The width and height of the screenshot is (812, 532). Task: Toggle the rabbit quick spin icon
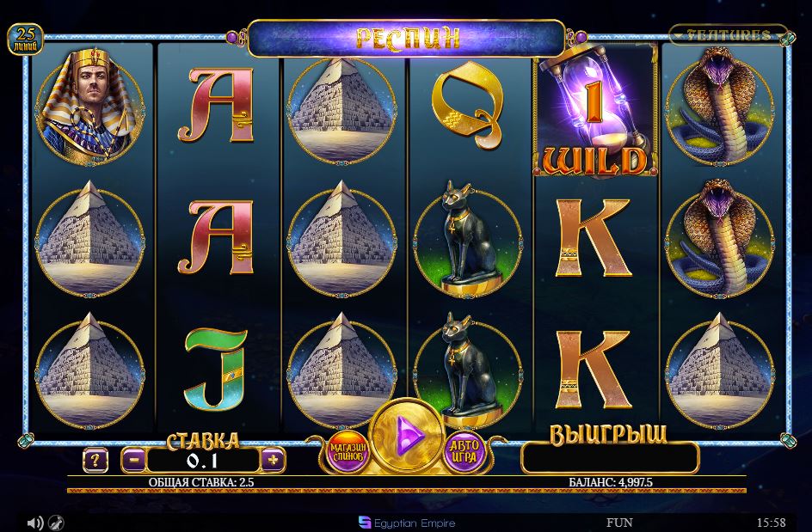[56, 523]
